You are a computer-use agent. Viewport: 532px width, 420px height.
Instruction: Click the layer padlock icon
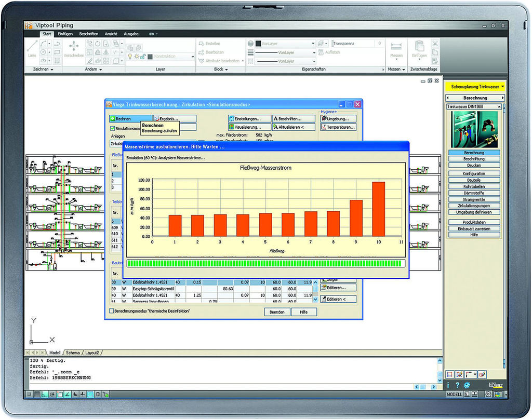click(143, 57)
